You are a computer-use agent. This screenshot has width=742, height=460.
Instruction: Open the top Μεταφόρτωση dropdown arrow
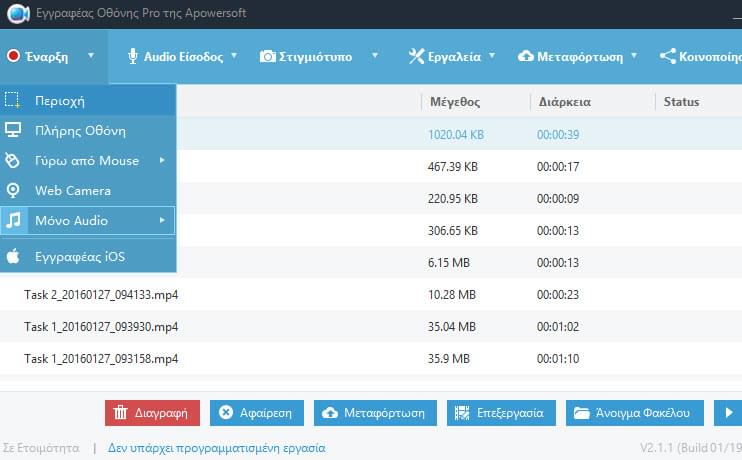click(x=634, y=56)
